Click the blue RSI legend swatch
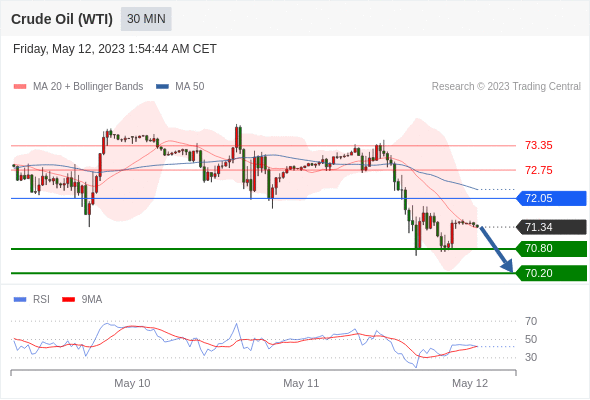Screen dimensions: 590x400 [x=20, y=300]
